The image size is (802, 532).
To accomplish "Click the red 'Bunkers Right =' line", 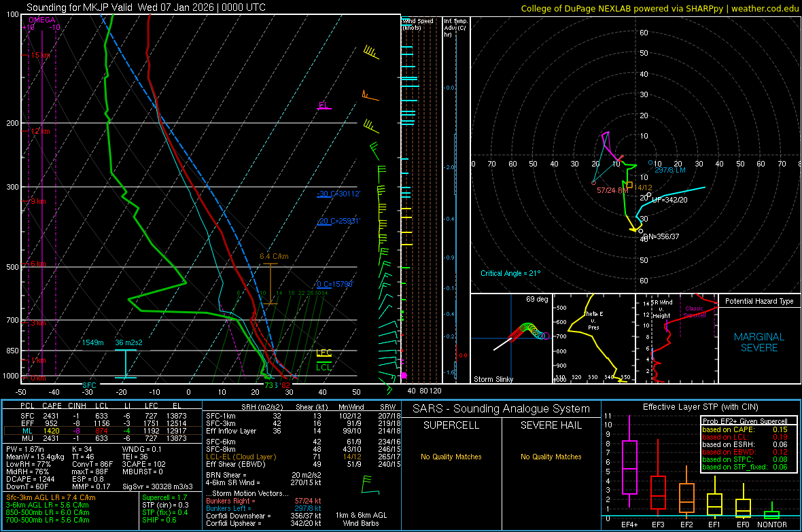I will (264, 501).
